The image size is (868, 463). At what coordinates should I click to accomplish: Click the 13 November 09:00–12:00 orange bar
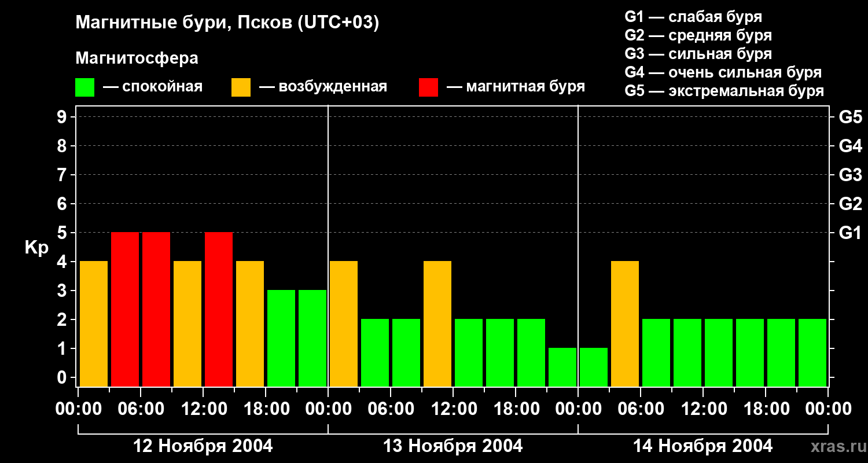point(437,324)
